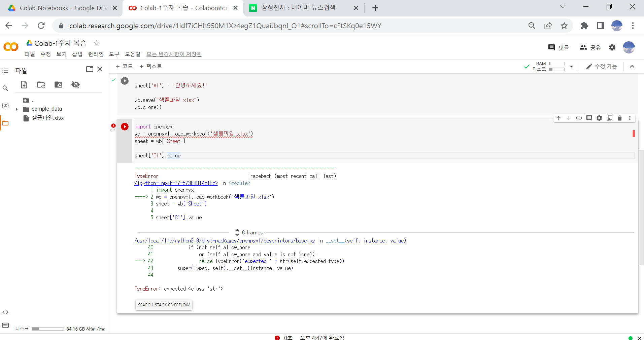Copy link to cell icon
Viewport: 644px width, 340px height.
579,118
